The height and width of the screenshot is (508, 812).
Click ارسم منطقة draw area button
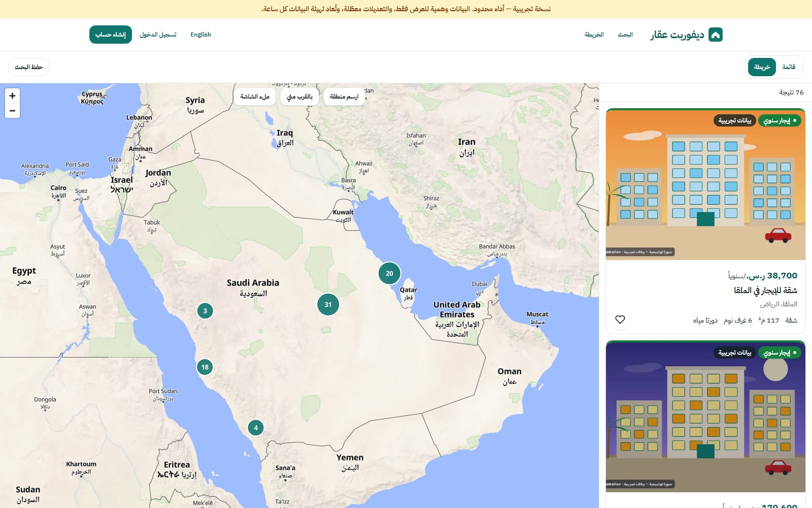pos(344,97)
